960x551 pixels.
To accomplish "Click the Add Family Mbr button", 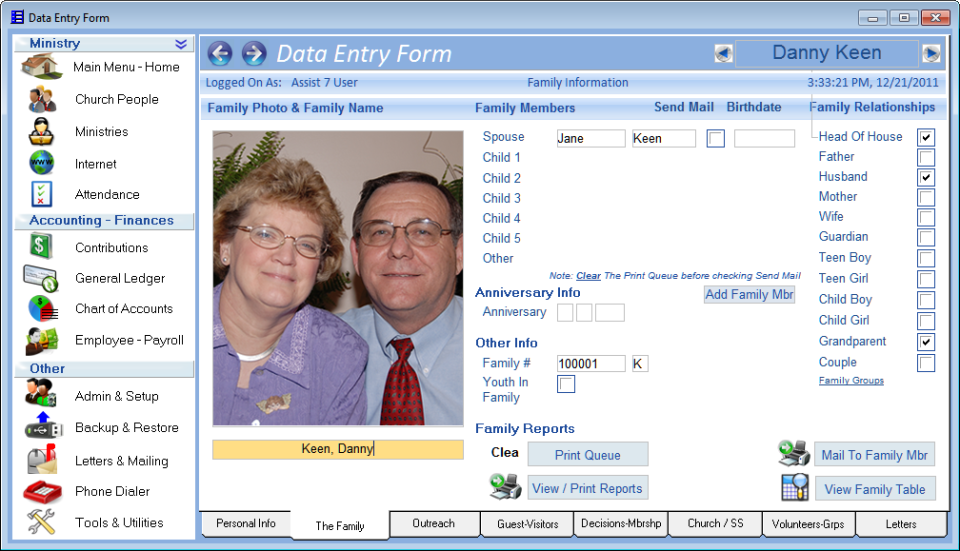I will (749, 295).
